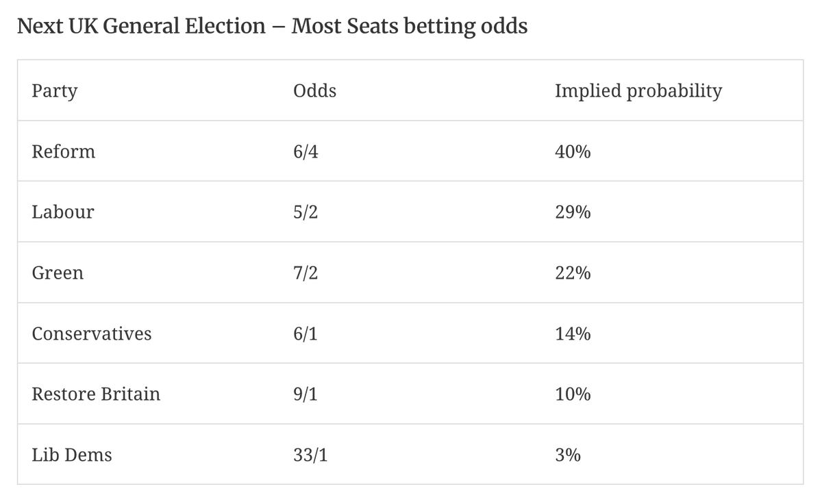
Task: Click the 22% implied probability value
Action: pos(573,273)
